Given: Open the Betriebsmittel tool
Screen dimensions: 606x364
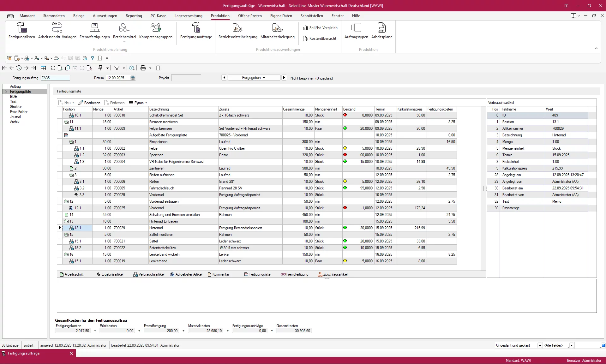Looking at the screenshot, I should (124, 31).
